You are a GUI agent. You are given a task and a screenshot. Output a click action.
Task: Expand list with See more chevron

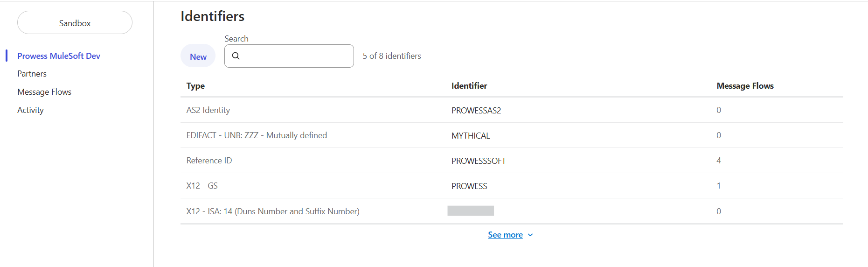(530, 235)
